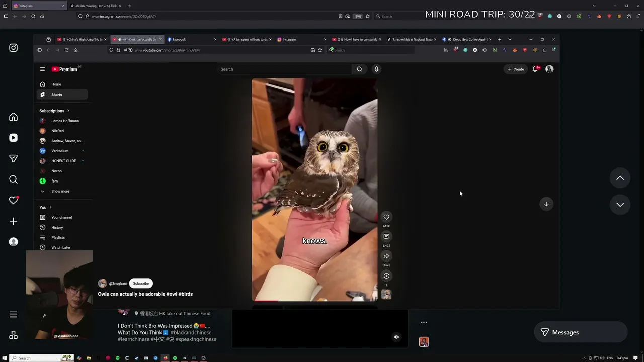Switch to Facebook browser tab
The width and height of the screenshot is (644, 362).
point(191,39)
